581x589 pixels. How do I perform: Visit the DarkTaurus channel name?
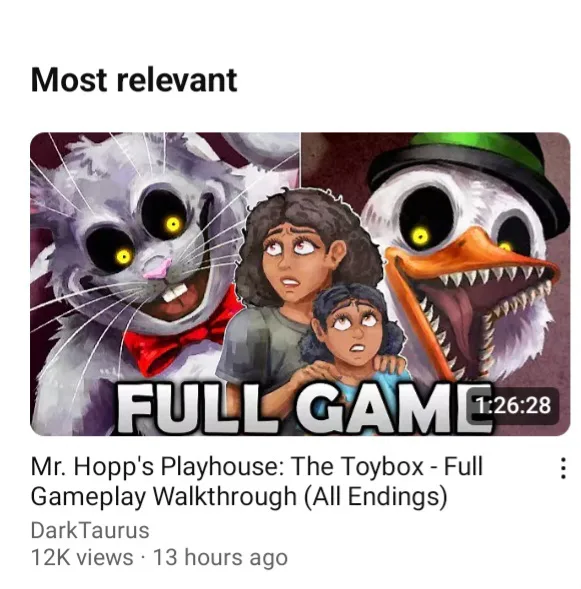click(x=90, y=530)
